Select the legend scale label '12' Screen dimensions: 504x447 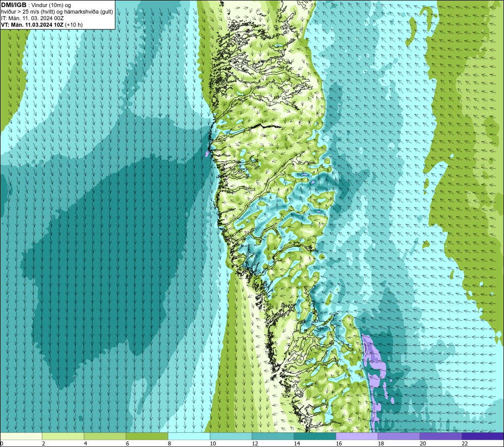(x=255, y=444)
